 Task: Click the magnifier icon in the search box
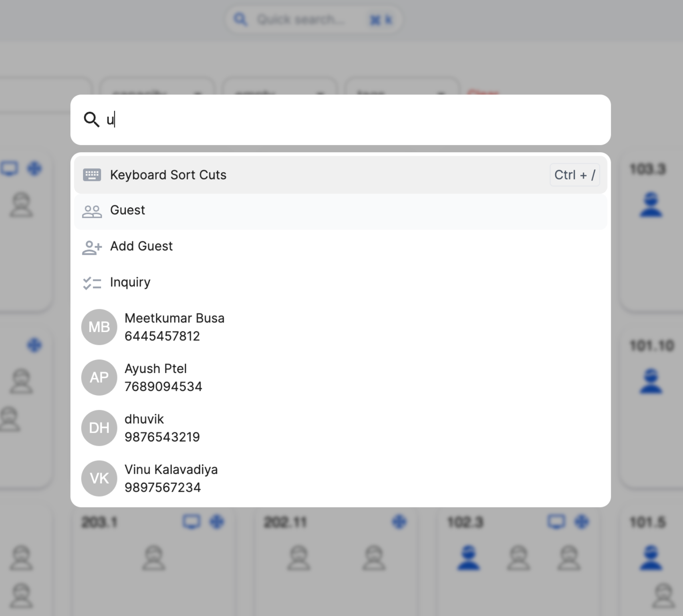tap(91, 119)
